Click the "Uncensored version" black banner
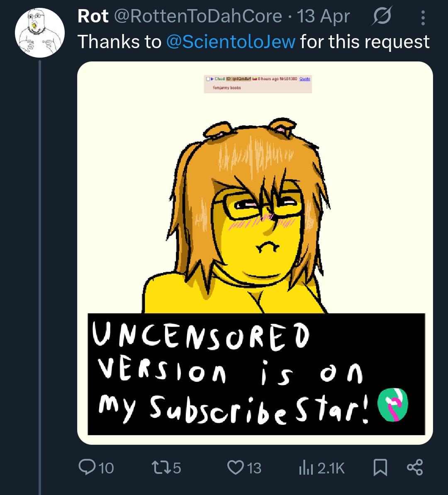The image size is (448, 495). 232,373
